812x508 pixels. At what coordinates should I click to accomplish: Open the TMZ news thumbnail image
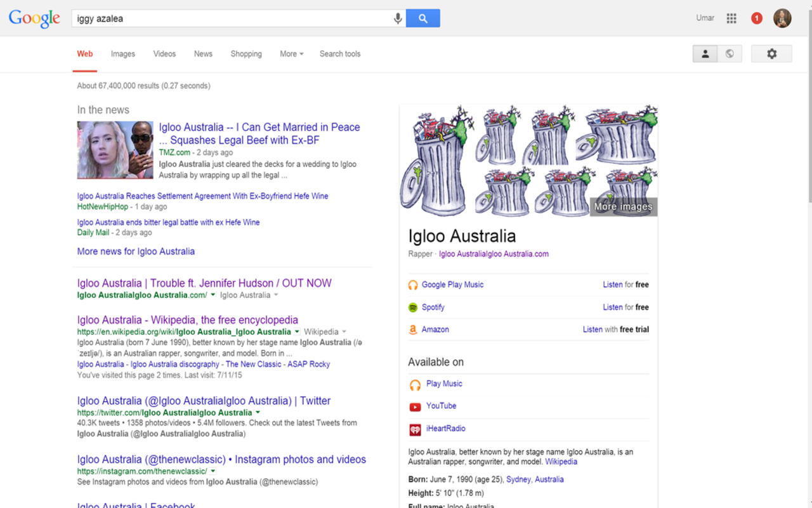pyautogui.click(x=115, y=150)
